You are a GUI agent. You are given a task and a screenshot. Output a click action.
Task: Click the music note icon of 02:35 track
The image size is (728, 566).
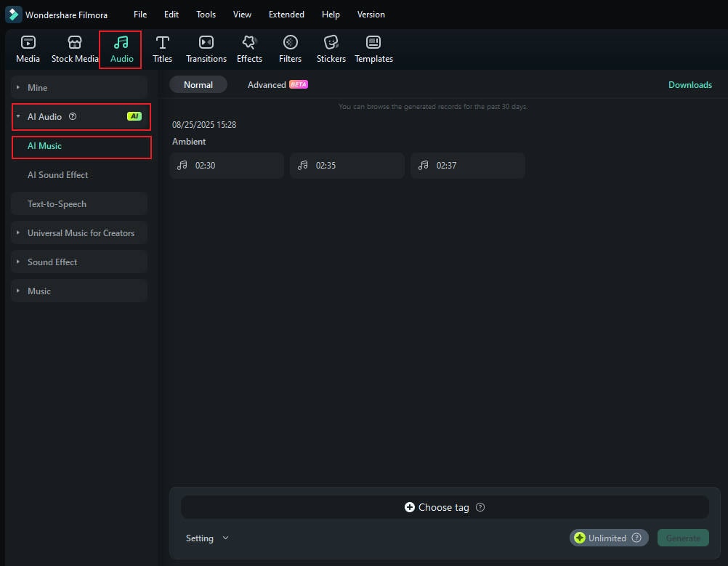point(303,166)
